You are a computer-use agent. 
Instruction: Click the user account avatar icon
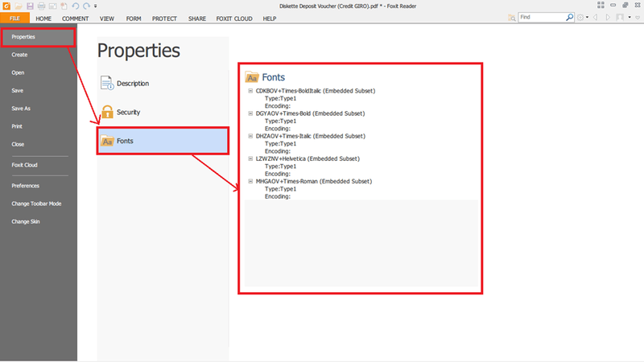[x=620, y=17]
